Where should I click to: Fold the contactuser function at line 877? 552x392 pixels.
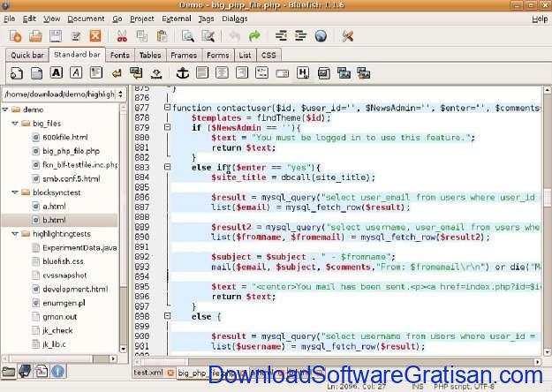pos(168,108)
